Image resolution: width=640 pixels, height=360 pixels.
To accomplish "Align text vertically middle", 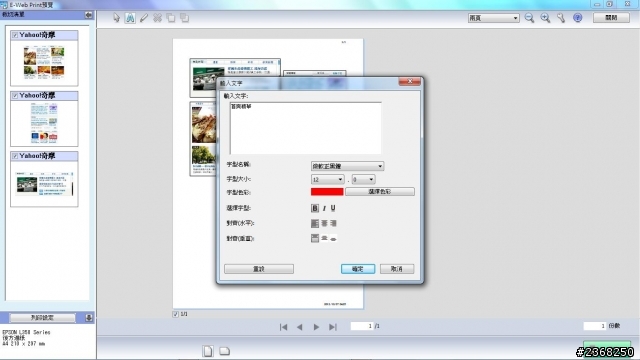I will pos(324,238).
